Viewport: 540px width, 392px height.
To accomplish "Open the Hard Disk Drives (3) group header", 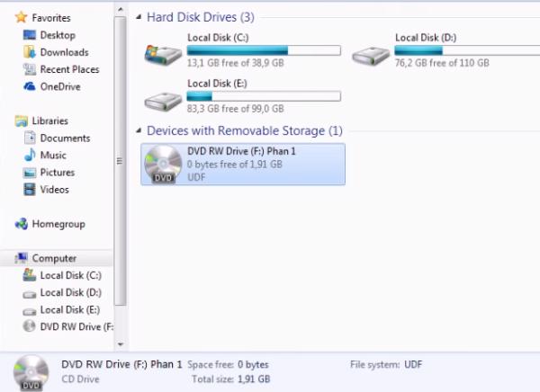I will pyautogui.click(x=201, y=17).
